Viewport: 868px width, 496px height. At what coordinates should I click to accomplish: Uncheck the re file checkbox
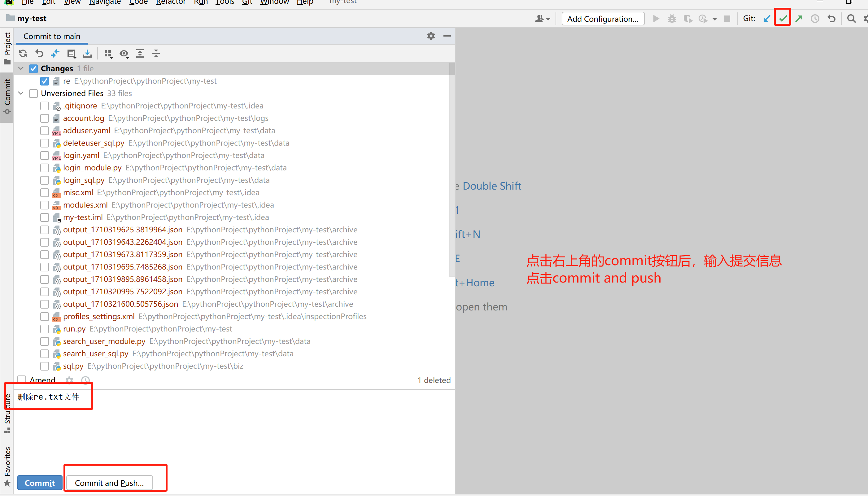pos(45,81)
